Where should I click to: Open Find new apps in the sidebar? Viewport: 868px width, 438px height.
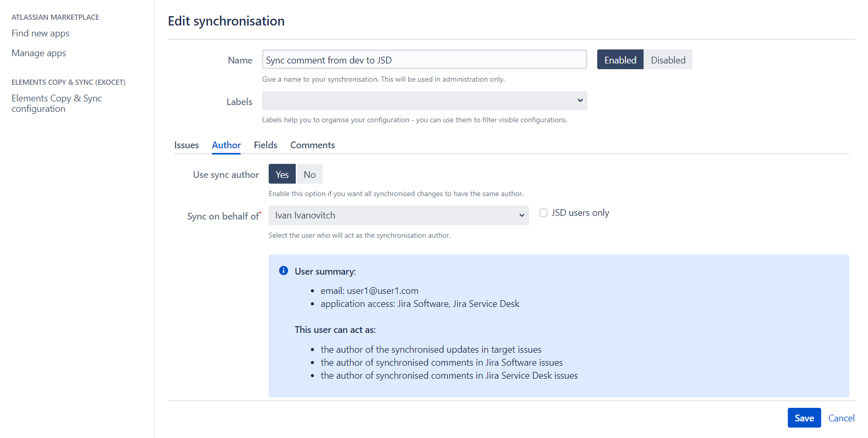[x=40, y=33]
